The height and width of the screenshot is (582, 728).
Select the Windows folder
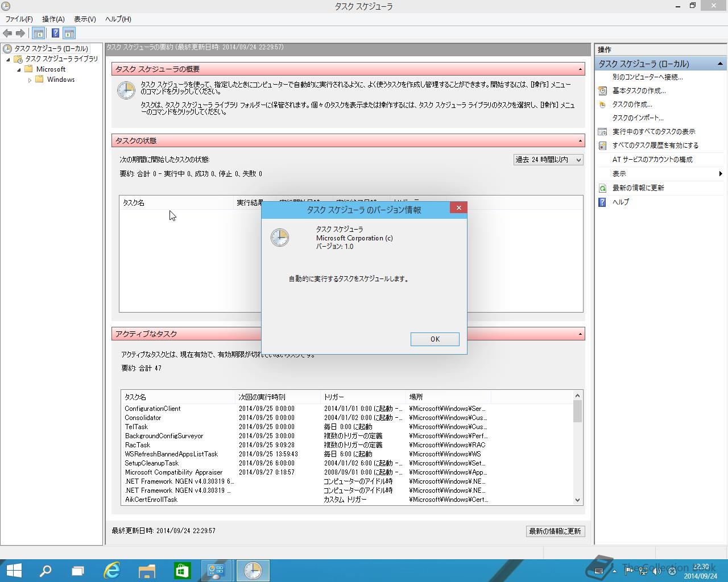[61, 80]
